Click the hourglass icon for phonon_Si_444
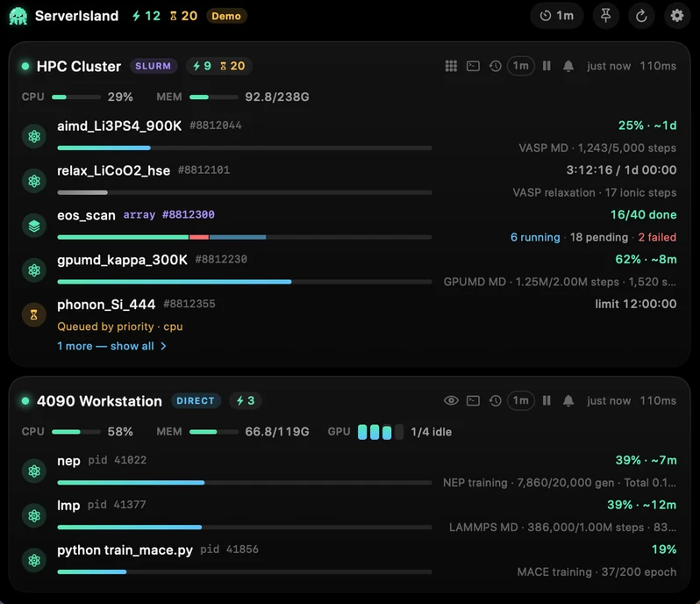 pos(34,315)
